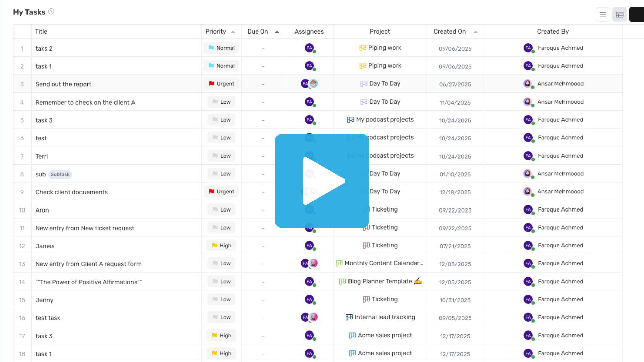Click High priority flag for James
This screenshot has height=362, width=644.
point(221,246)
